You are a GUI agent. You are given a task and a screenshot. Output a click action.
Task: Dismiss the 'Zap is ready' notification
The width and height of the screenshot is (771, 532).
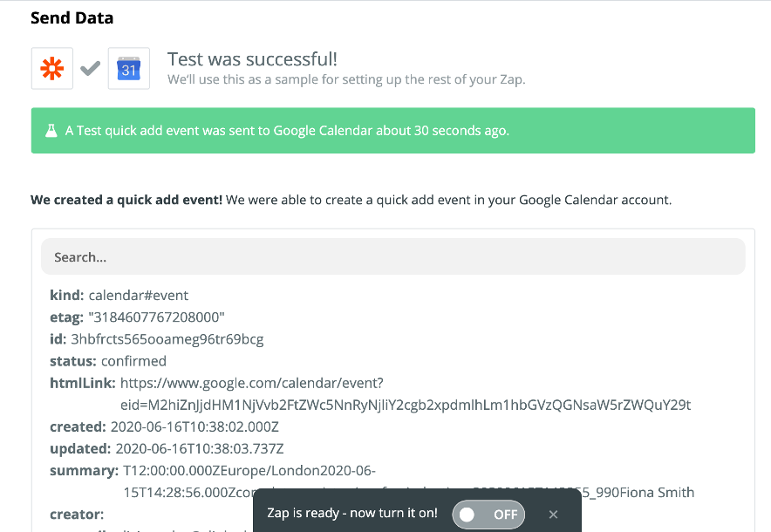click(x=553, y=515)
